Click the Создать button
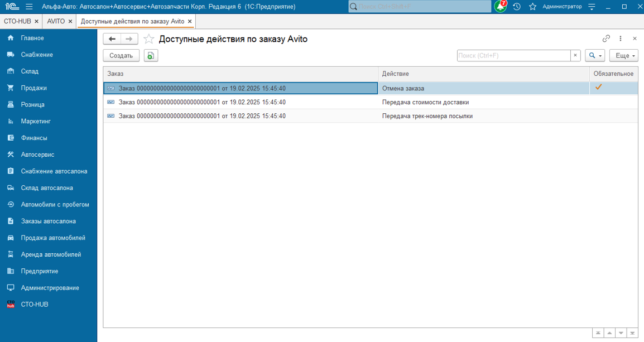Image resolution: width=644 pixels, height=342 pixels. point(121,55)
